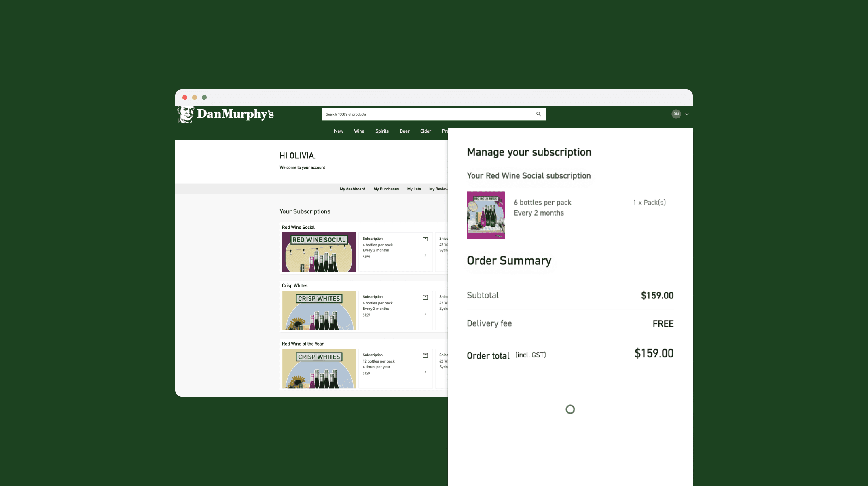Expand the account menu chevron beside DM avatar
Viewport: 868px width, 486px height.
tap(686, 114)
